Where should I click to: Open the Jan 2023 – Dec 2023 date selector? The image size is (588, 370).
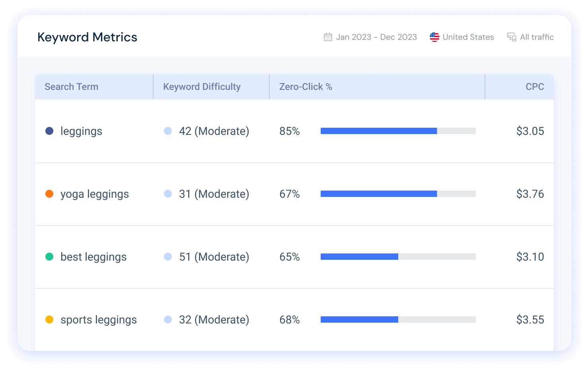376,37
